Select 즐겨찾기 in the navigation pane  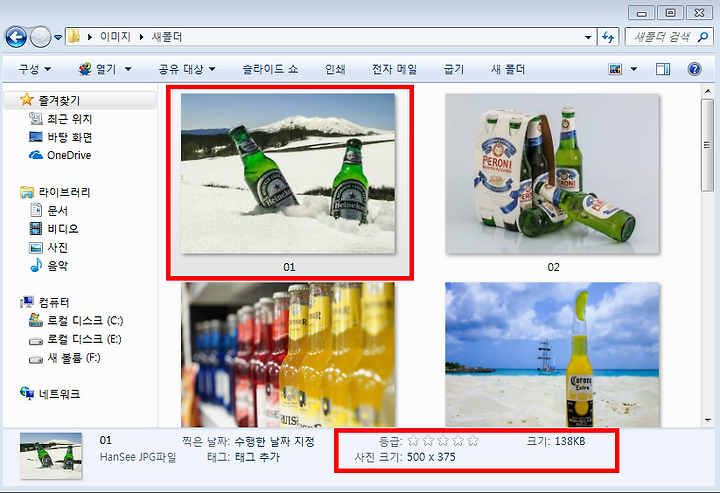pos(81,100)
